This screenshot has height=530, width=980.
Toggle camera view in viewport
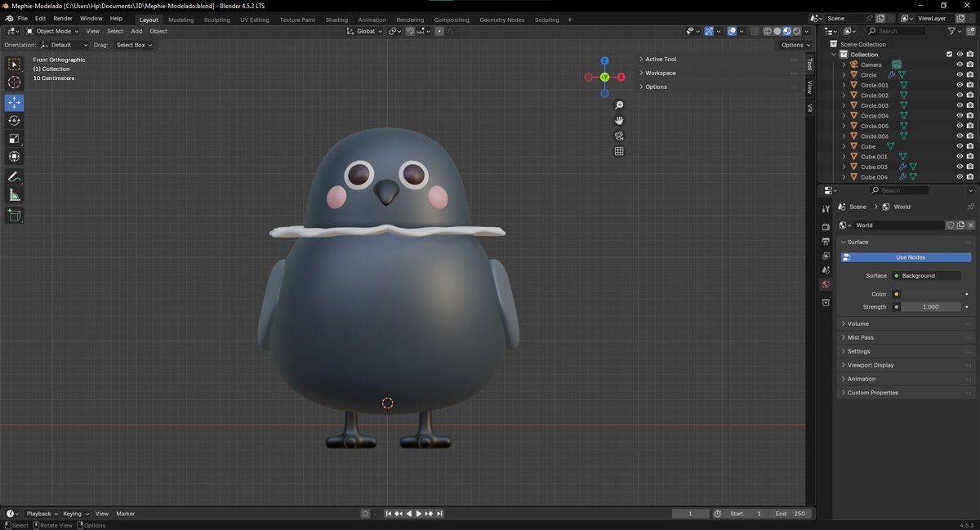point(619,136)
